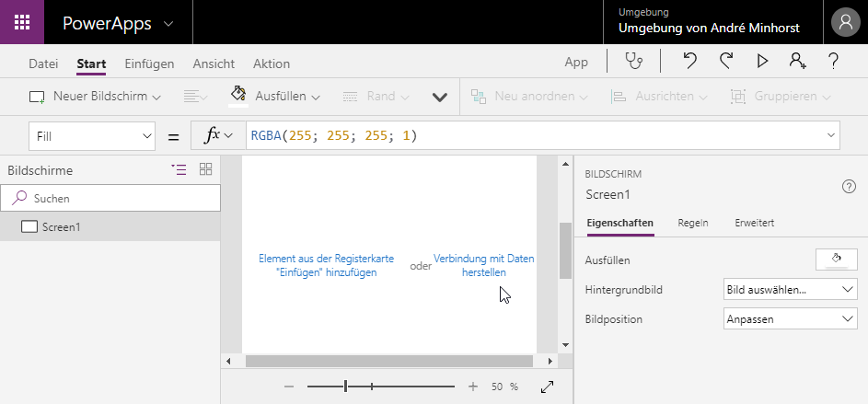The image size is (868, 404).
Task: Redo the last action
Action: click(x=726, y=61)
